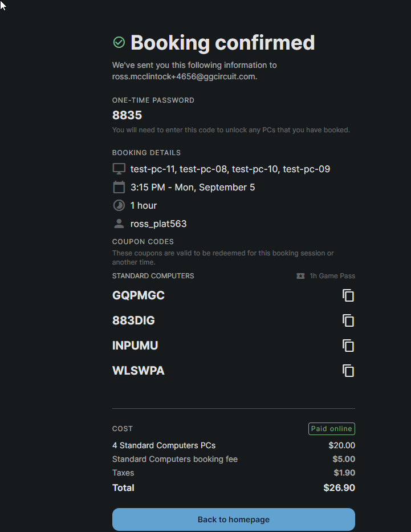Select the coupon code WLSWPA text

[138, 370]
